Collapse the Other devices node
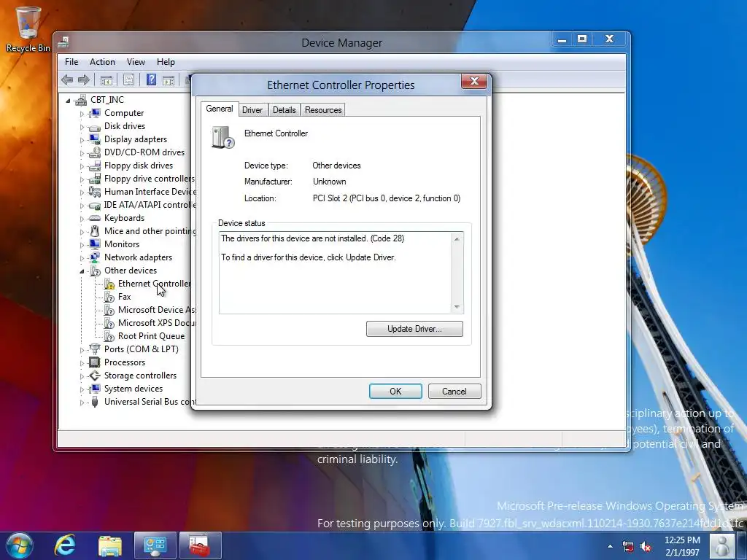The height and width of the screenshot is (560, 747). [82, 271]
